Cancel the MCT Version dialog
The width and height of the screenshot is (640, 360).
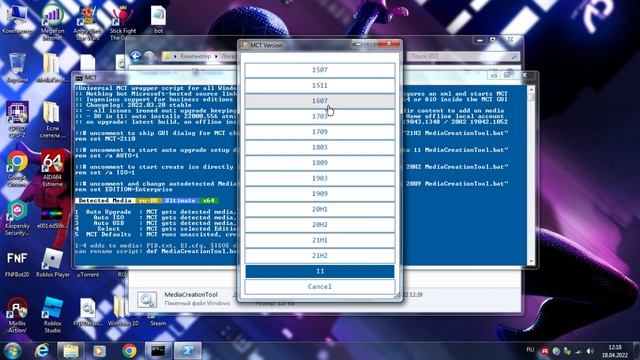320,287
